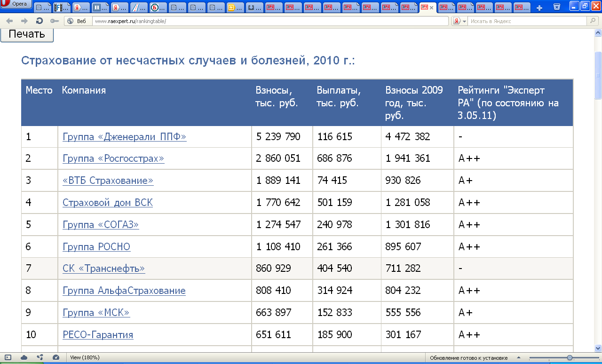The width and height of the screenshot is (602, 364).
Task: Switch to the film-strip icon tab
Action: point(62,8)
